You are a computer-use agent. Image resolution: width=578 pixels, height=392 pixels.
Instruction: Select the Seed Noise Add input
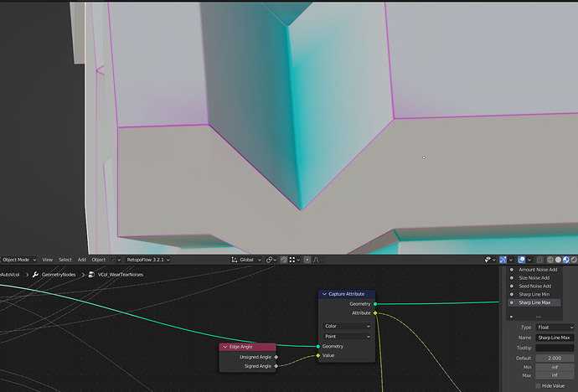tap(534, 286)
